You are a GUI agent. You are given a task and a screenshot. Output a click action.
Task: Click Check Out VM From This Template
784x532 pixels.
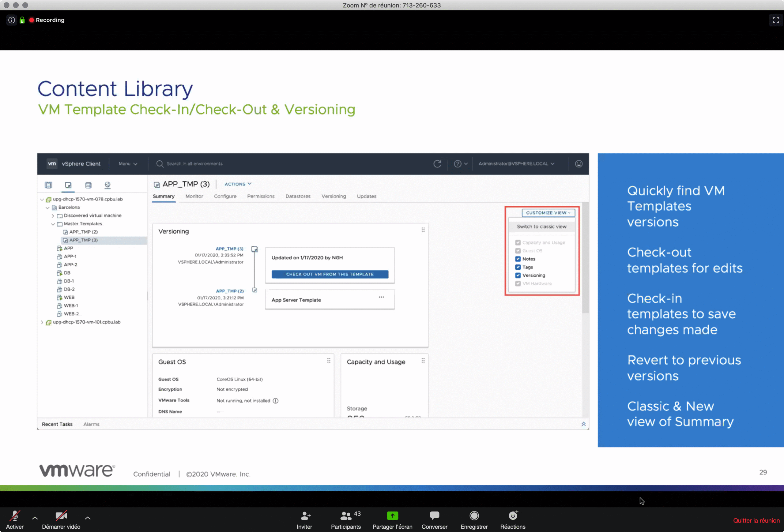[330, 274]
